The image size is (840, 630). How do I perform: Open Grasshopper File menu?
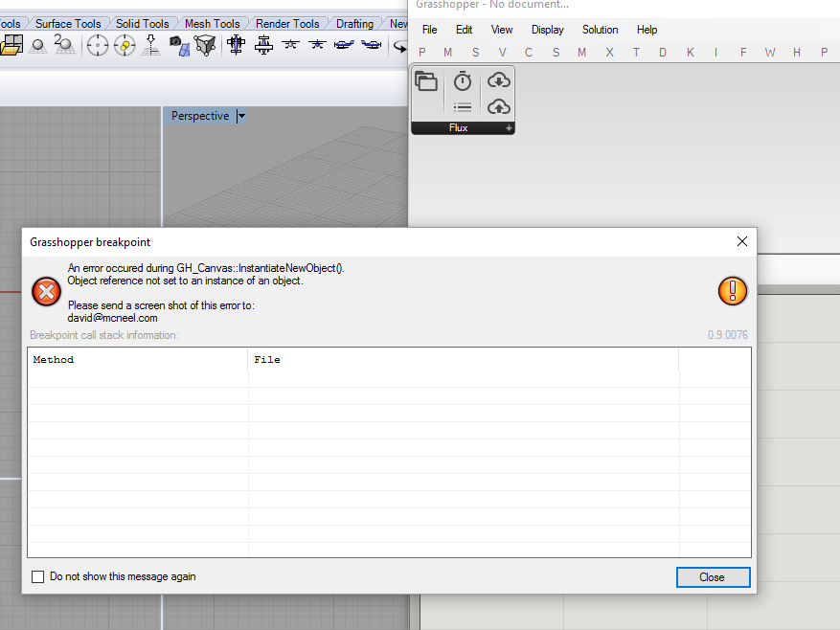tap(430, 30)
